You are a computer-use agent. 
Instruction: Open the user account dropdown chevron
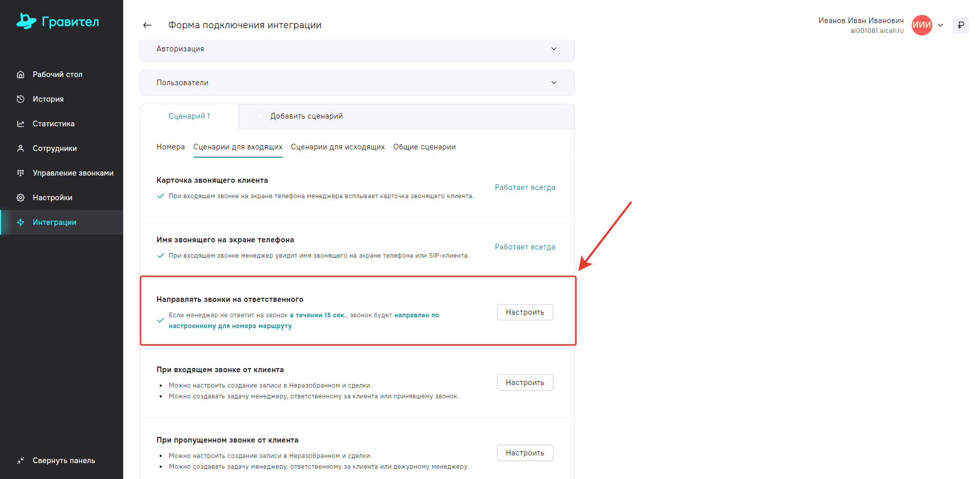(940, 25)
